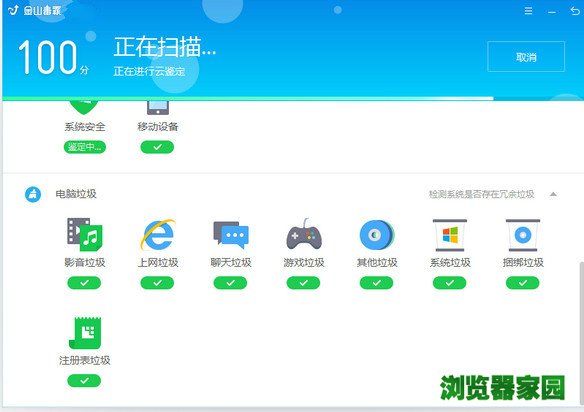The image size is (584, 412).
Task: Click green checkmark badge under 其他垃圾
Action: 376,283
